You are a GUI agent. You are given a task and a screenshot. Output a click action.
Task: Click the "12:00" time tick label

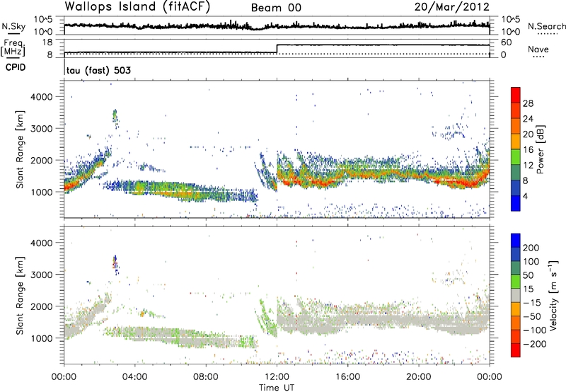coord(277,377)
